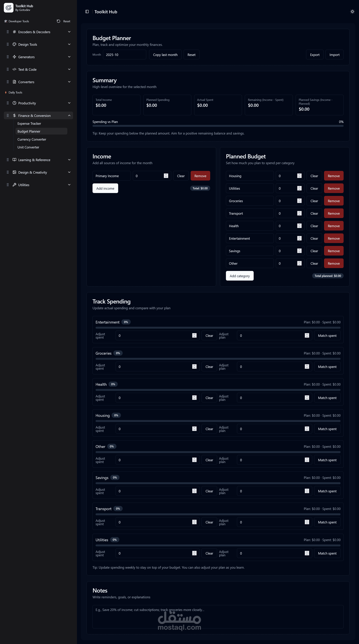This screenshot has width=359, height=644.
Task: Click the Housing planned amount stepper
Action: click(x=299, y=176)
